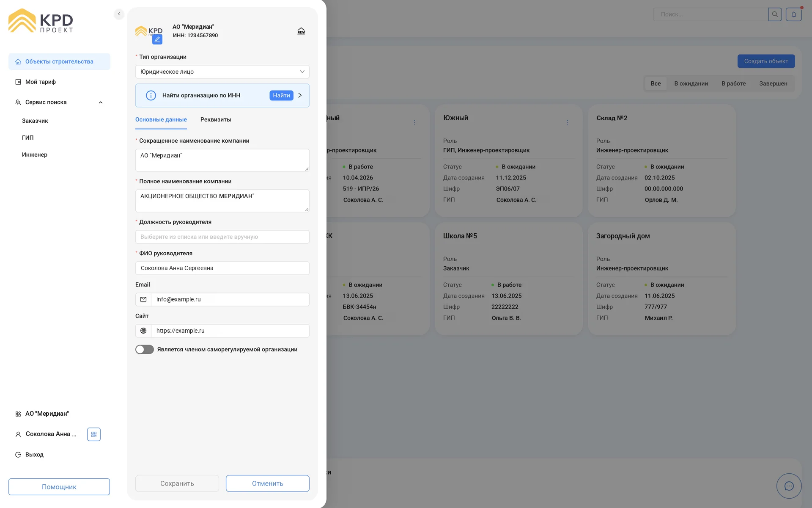Switch to the Реквизиты tab
This screenshot has height=508, width=812.
(x=216, y=119)
